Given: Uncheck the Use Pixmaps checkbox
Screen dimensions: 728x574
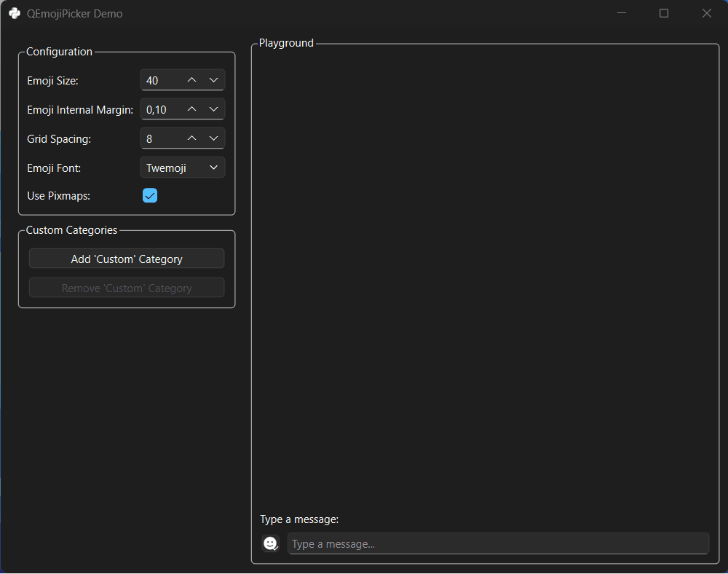Looking at the screenshot, I should (150, 195).
